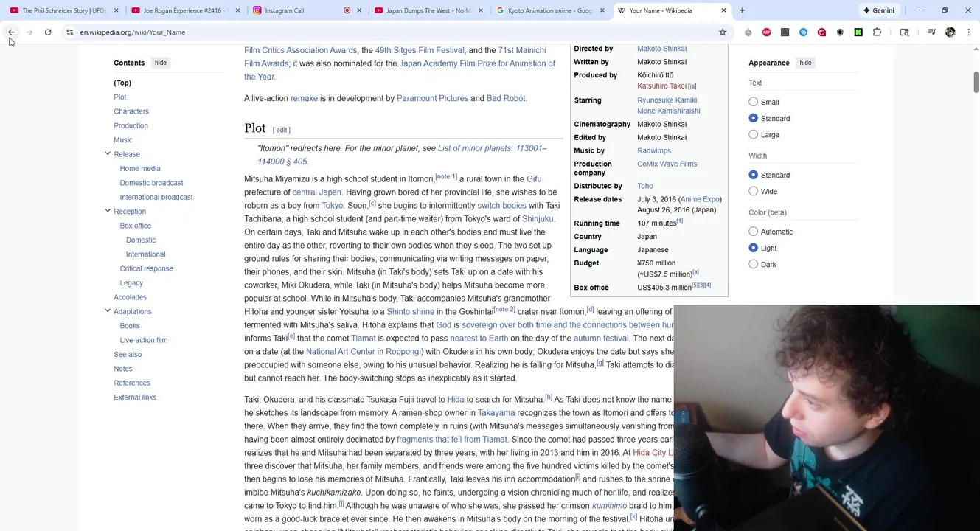The width and height of the screenshot is (980, 531).
Task: Hide the Appearance panel
Action: click(805, 63)
